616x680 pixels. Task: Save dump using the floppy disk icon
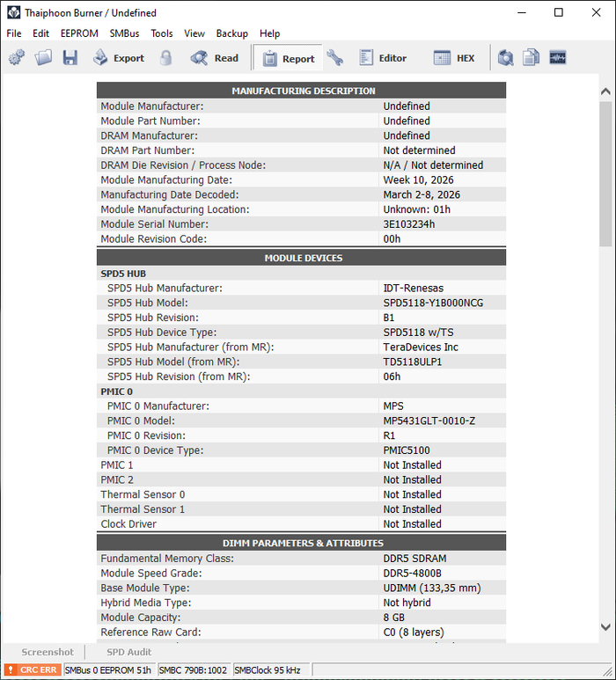coord(70,58)
